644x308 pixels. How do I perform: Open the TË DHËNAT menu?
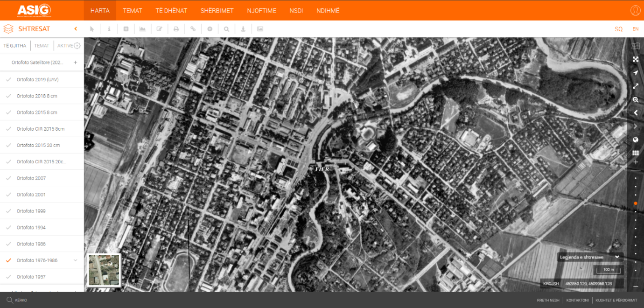[171, 10]
